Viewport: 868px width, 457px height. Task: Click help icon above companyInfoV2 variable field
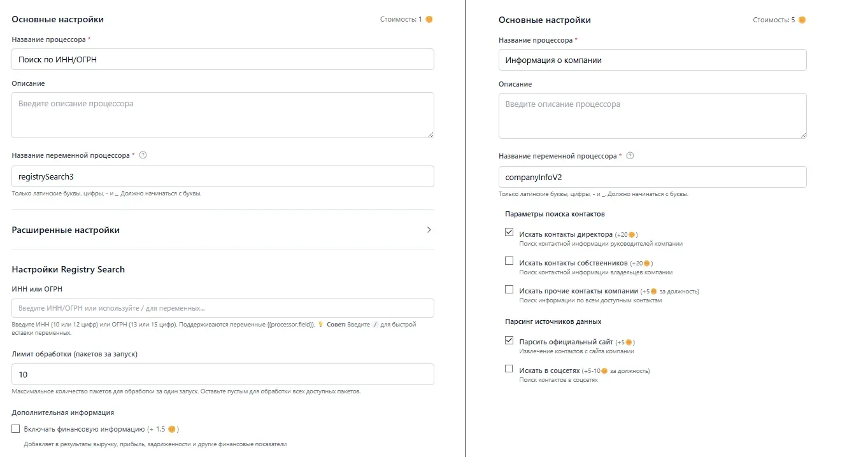coord(630,156)
